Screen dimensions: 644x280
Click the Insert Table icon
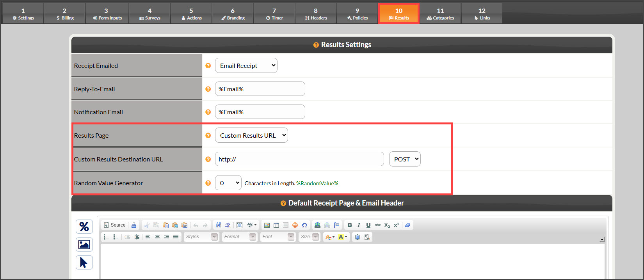tap(276, 225)
